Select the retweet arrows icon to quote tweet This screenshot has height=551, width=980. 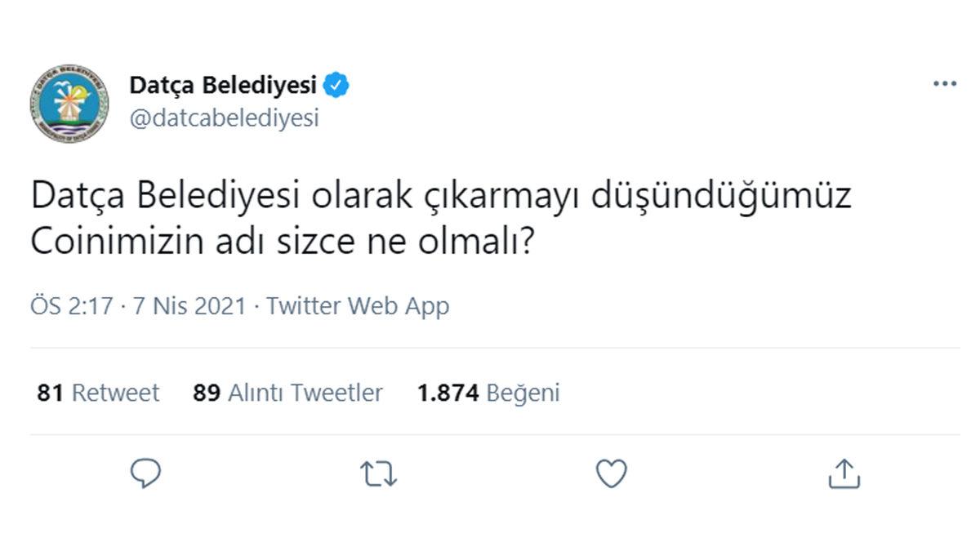380,471
